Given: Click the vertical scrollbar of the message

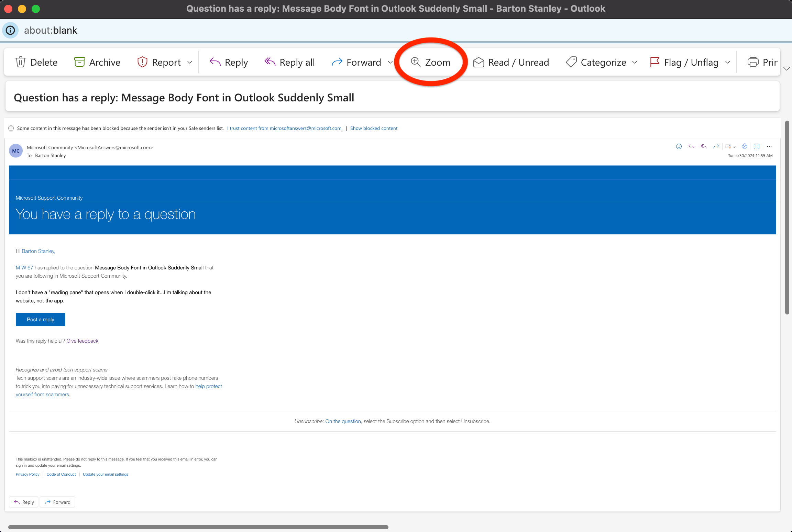Looking at the screenshot, I should coord(787,217).
